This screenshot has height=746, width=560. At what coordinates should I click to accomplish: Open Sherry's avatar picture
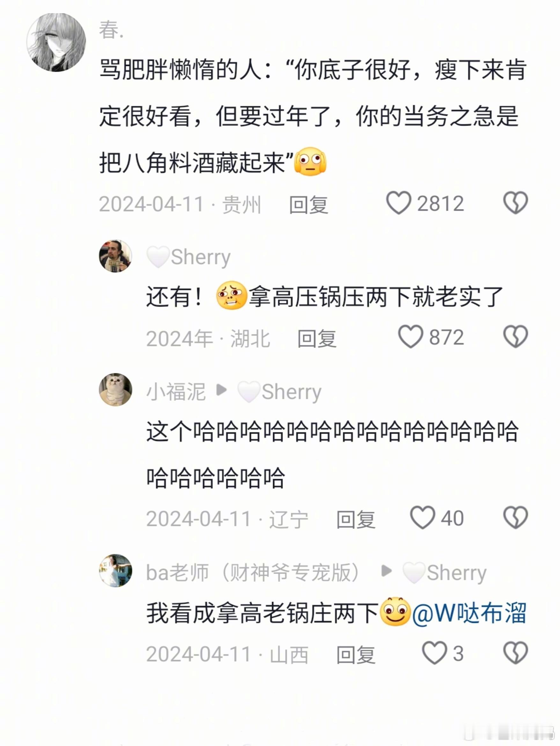pyautogui.click(x=115, y=256)
